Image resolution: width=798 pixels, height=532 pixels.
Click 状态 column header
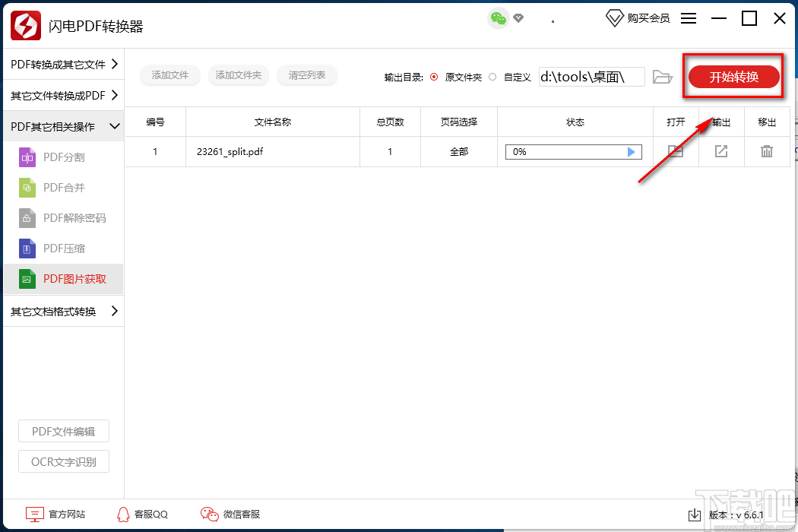point(575,122)
